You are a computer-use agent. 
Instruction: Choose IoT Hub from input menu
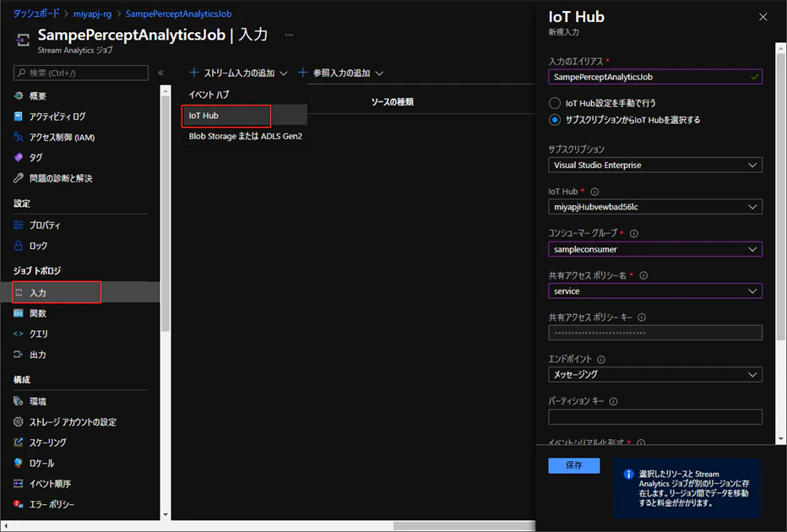pos(244,116)
